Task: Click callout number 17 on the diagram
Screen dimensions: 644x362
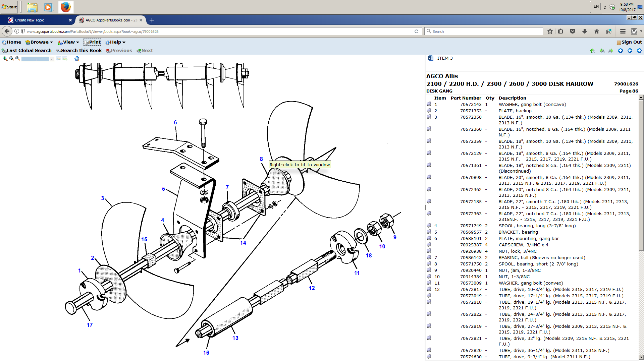Action: pos(90,325)
